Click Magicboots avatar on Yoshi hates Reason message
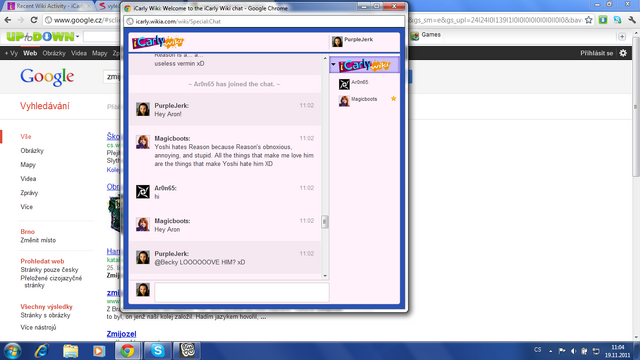Screen dimensions: 640x360 pos(143,142)
